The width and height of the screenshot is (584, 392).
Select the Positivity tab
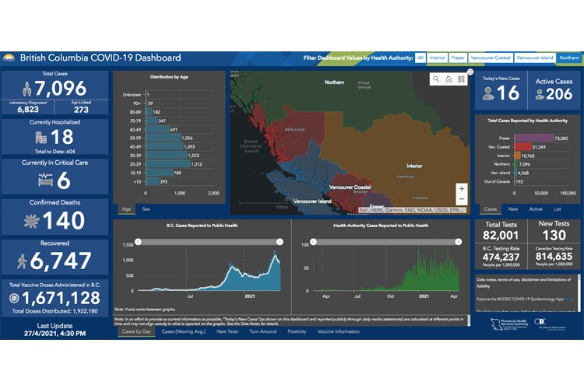coord(297,331)
